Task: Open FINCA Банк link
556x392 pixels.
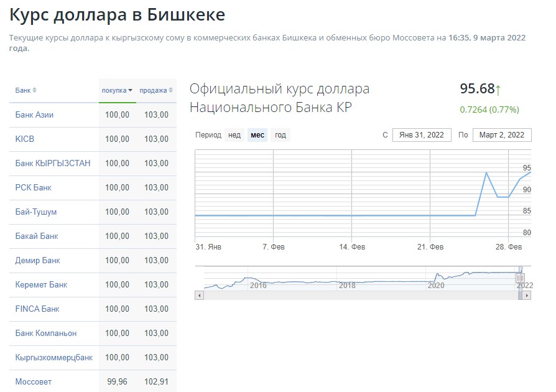Action: pos(37,309)
